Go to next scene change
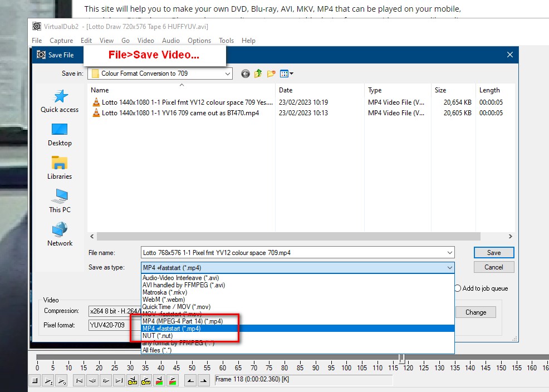This screenshot has height=392, width=549. pos(172,380)
